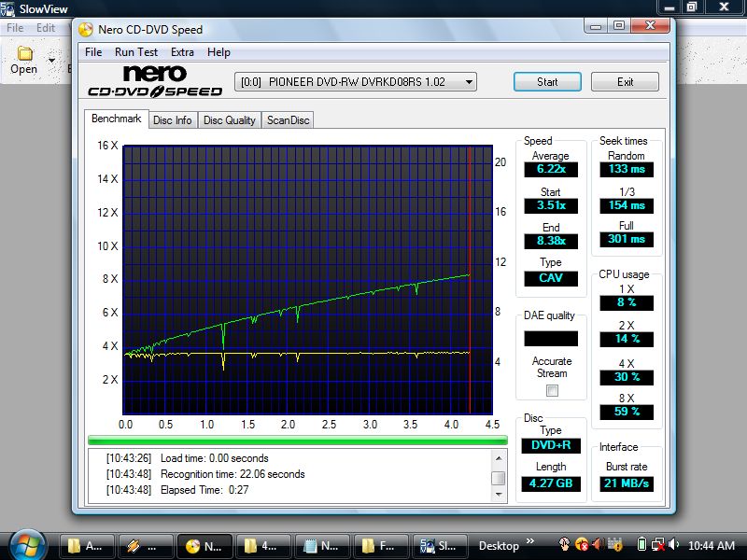Click the empty DAE quality value box
Image resolution: width=747 pixels, height=560 pixels.
point(551,339)
